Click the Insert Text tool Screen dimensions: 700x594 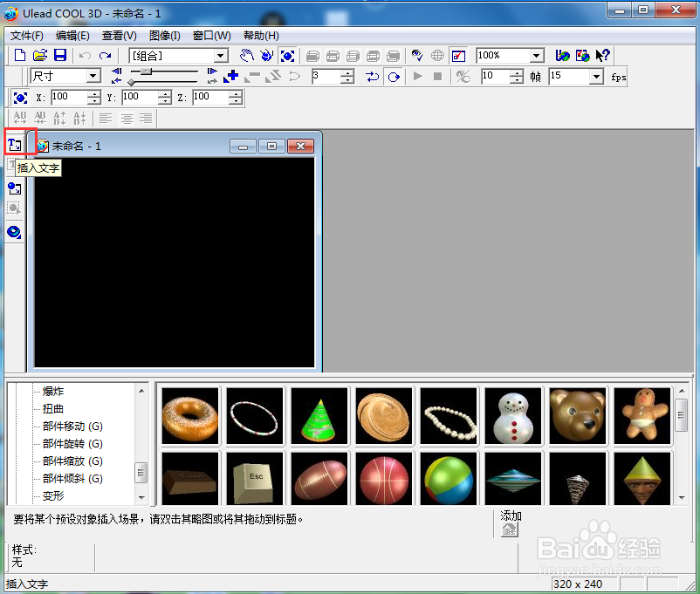click(14, 145)
